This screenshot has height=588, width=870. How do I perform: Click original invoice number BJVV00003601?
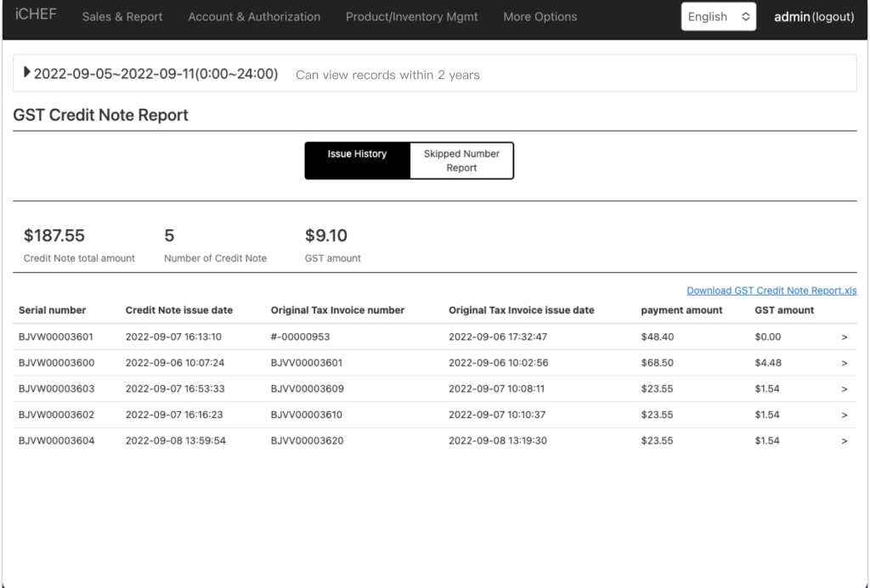[x=307, y=363]
